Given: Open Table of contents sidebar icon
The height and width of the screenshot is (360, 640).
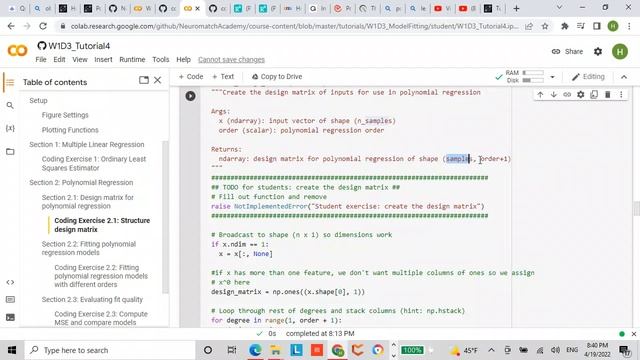Looking at the screenshot, I should click(x=10, y=82).
